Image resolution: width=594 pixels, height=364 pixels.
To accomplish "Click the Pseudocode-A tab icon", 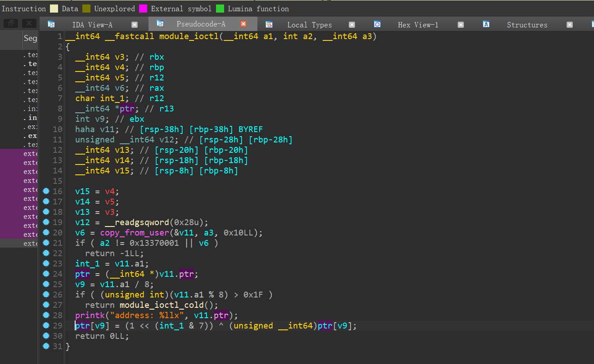I will click(160, 24).
